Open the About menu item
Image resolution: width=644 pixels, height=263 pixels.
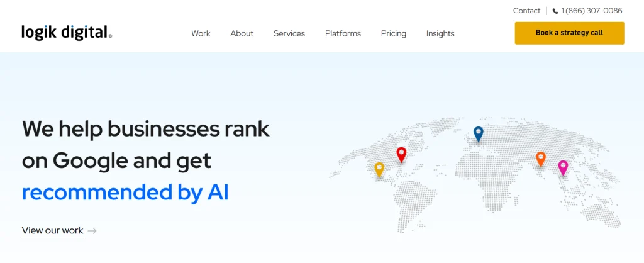click(x=242, y=34)
